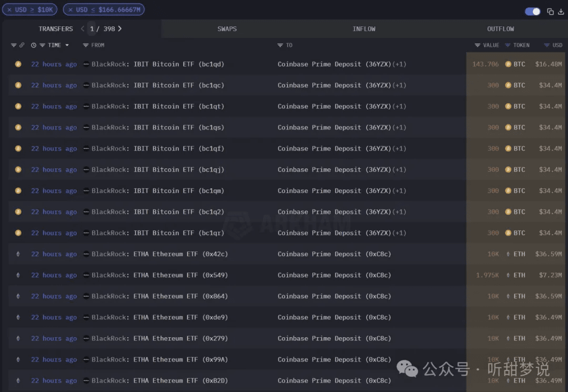Copy the transfers table with the copy icon
568x392 pixels.
pos(550,12)
